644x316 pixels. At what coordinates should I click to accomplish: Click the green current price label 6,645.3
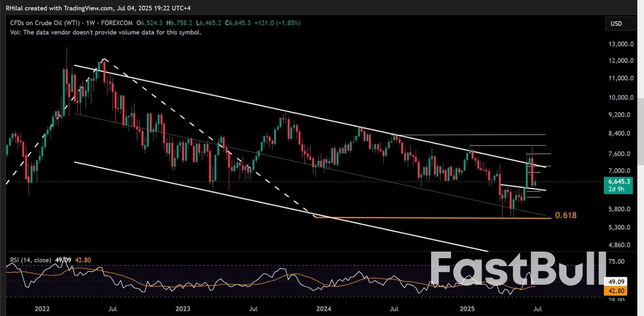click(x=619, y=181)
